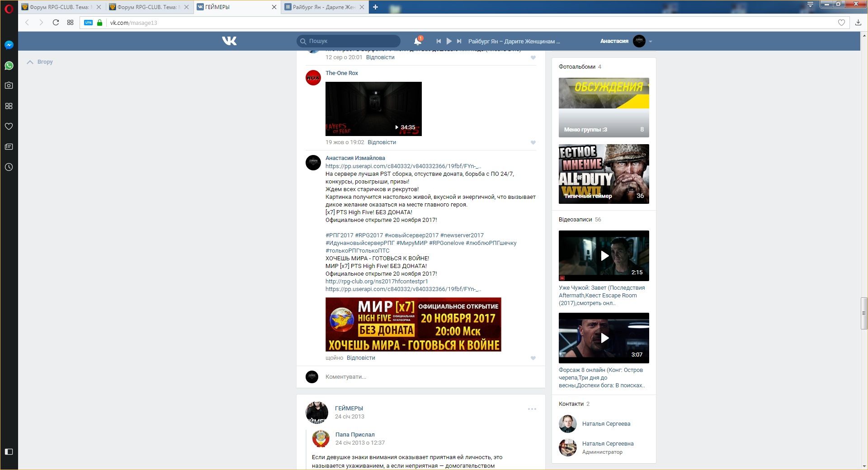Open VK notifications bell
868x470 pixels.
418,41
